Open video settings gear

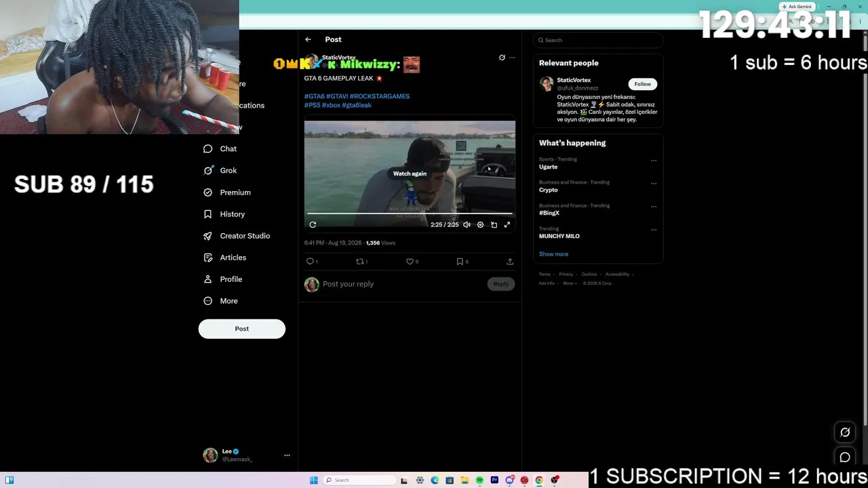(x=480, y=225)
